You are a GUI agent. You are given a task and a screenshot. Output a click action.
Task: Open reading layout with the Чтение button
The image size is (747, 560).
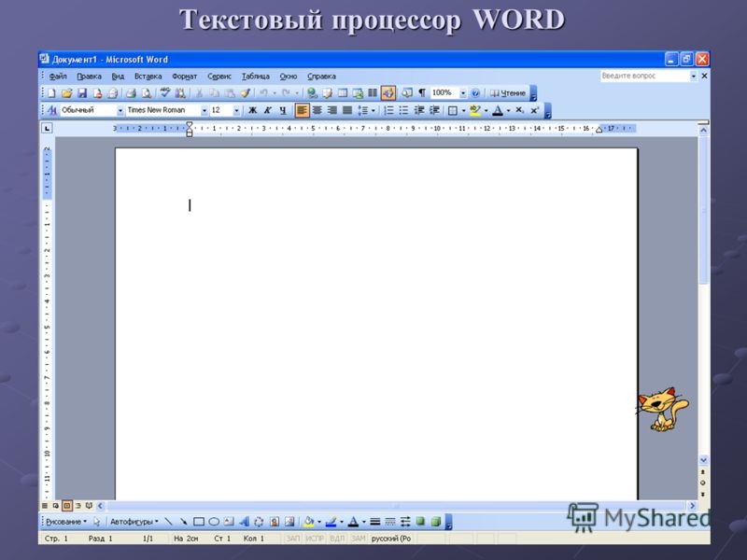pos(508,93)
